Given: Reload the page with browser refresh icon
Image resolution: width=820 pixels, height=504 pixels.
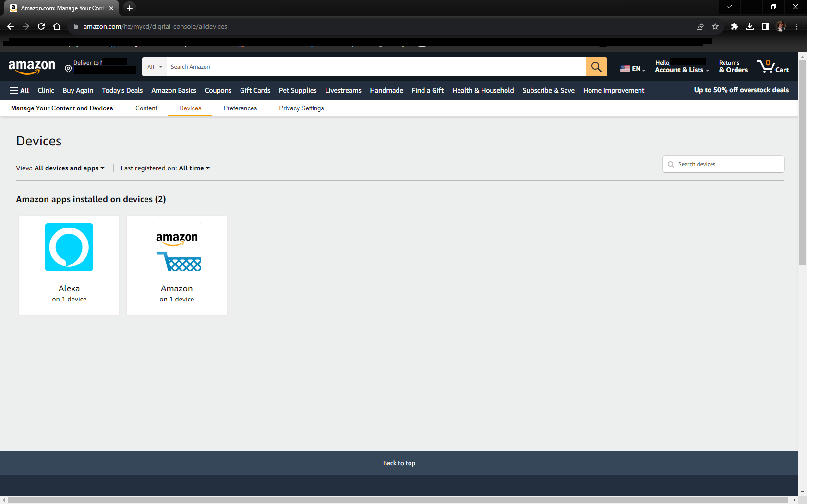Looking at the screenshot, I should point(41,26).
